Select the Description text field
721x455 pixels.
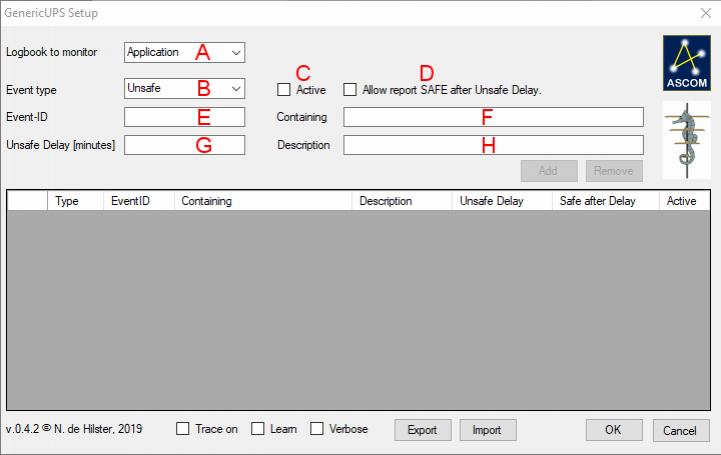(x=493, y=145)
